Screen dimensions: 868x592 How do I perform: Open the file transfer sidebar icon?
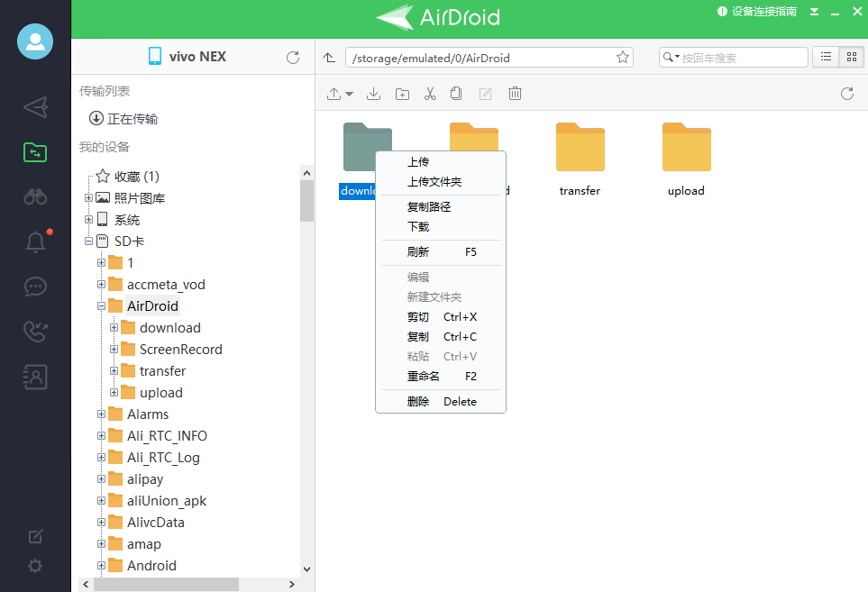pyautogui.click(x=35, y=152)
